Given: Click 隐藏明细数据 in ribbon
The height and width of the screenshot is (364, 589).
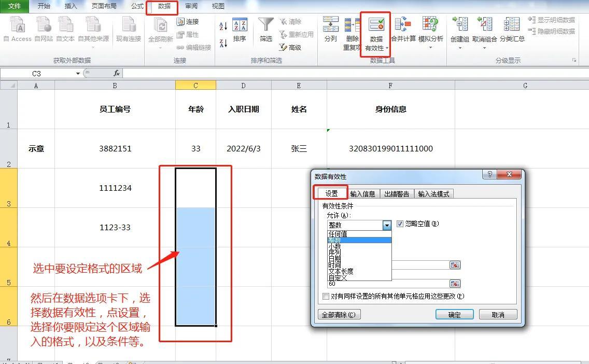Looking at the screenshot, I should (552, 32).
